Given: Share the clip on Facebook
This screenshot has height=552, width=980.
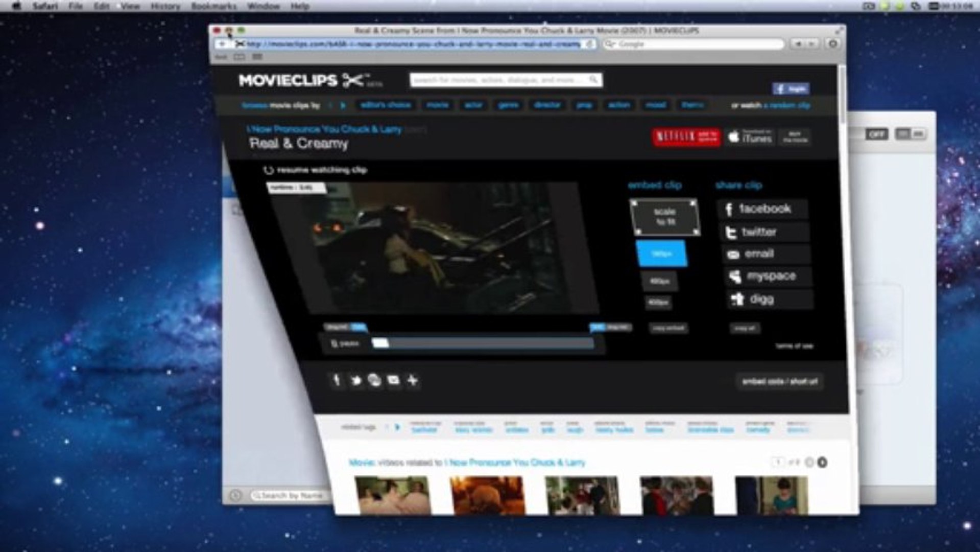Looking at the screenshot, I should click(763, 209).
